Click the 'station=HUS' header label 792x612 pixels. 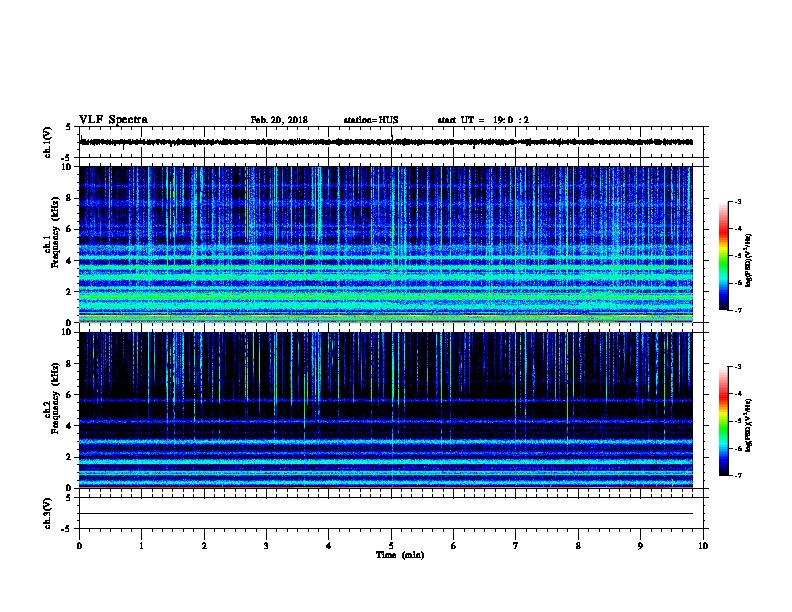point(371,120)
